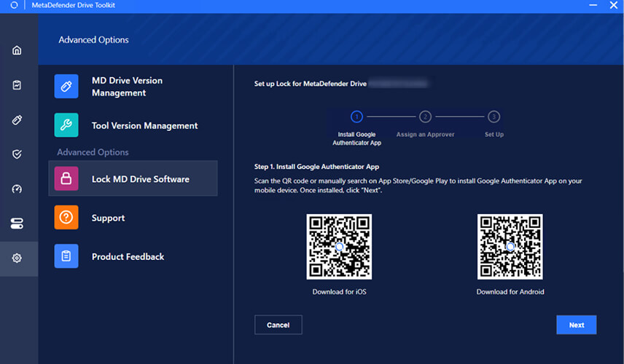The width and height of the screenshot is (624, 364).
Task: Select step 1 circle in wizard
Action: pos(356,116)
